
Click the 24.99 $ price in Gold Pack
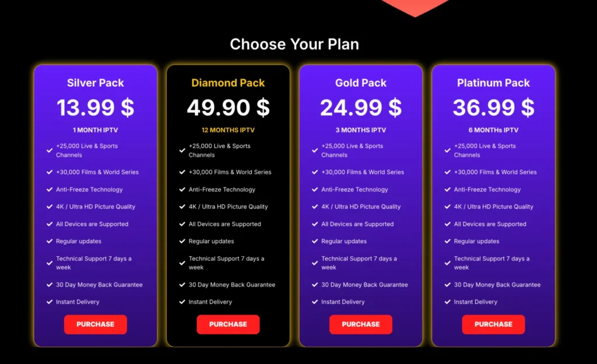(x=360, y=107)
